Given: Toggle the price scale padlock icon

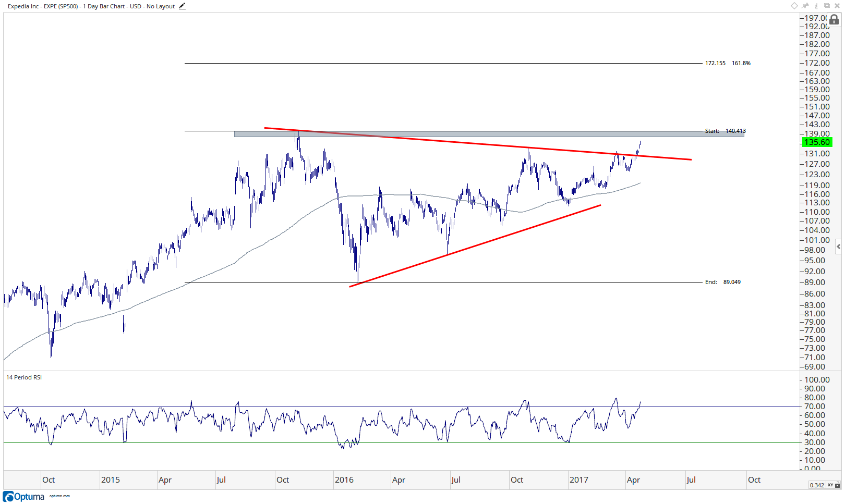Looking at the screenshot, I should point(834,20).
